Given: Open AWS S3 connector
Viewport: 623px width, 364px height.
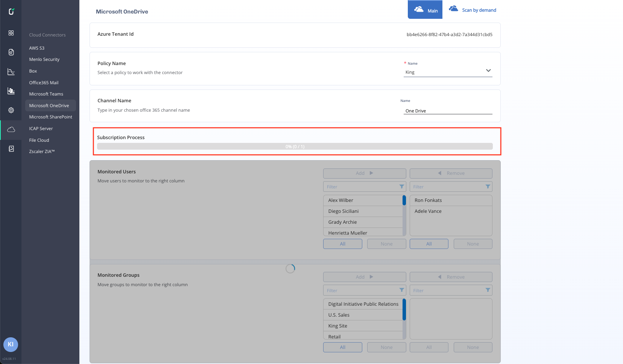Looking at the screenshot, I should pos(37,48).
